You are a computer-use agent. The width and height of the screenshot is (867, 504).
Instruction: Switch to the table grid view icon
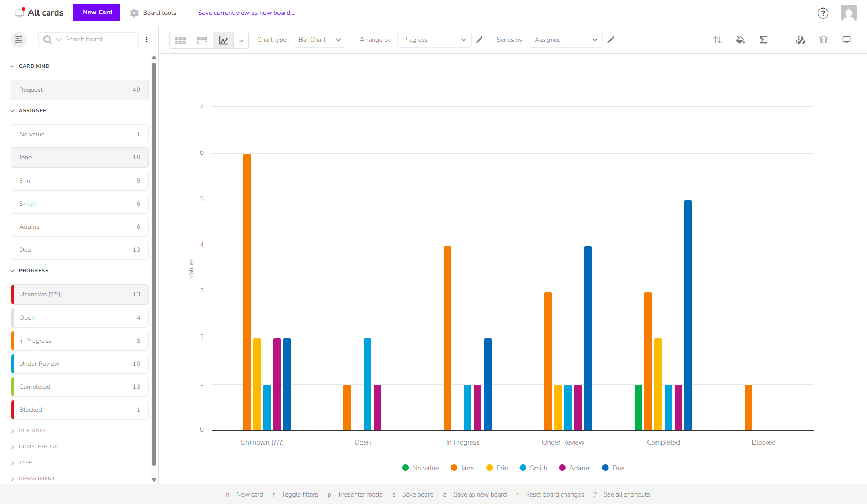tap(180, 40)
